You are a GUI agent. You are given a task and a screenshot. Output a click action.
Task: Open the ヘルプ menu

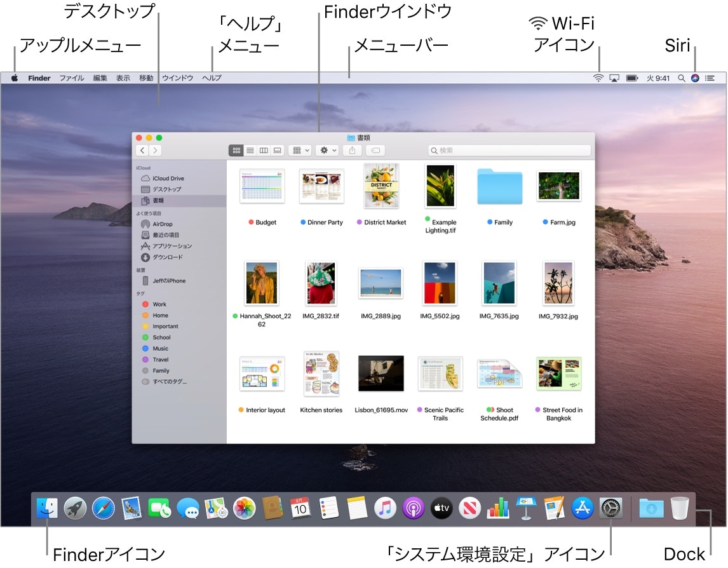click(212, 78)
